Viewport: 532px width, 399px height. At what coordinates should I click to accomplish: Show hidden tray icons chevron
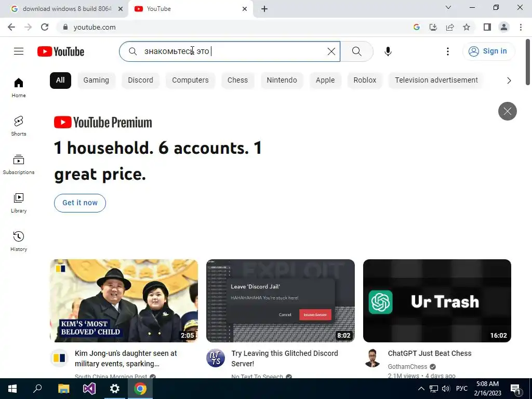tap(421, 389)
